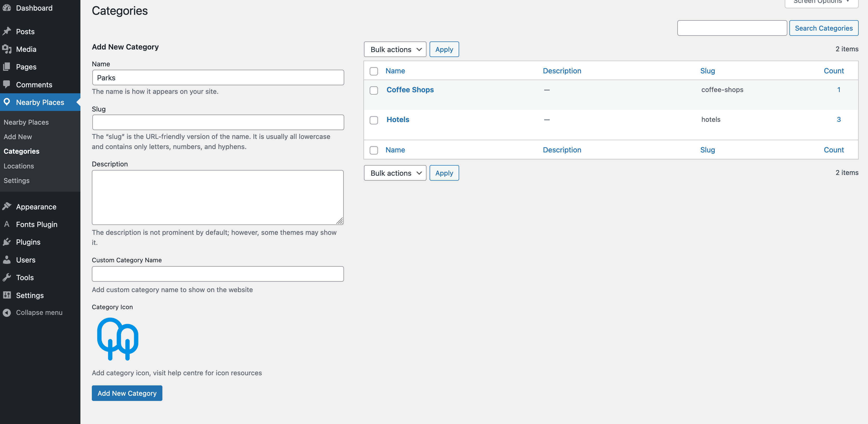Open the Tools menu

25,277
